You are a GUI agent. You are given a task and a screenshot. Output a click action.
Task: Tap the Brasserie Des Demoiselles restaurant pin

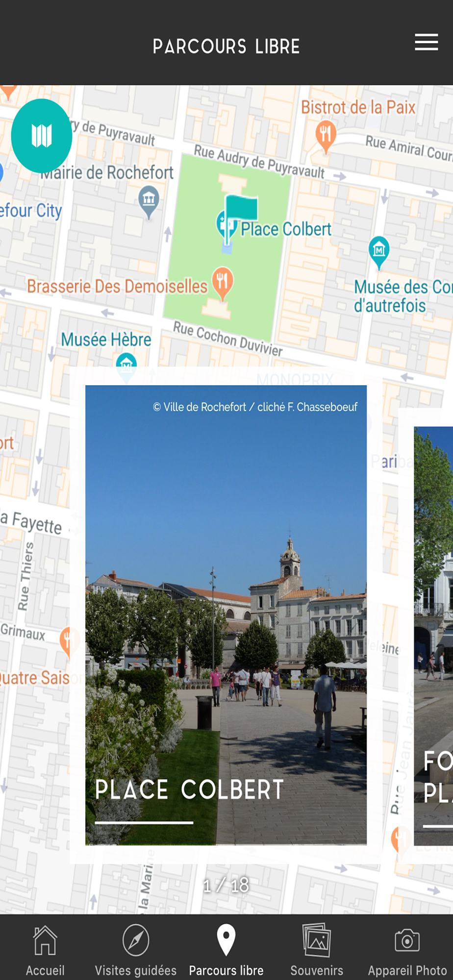(x=222, y=283)
